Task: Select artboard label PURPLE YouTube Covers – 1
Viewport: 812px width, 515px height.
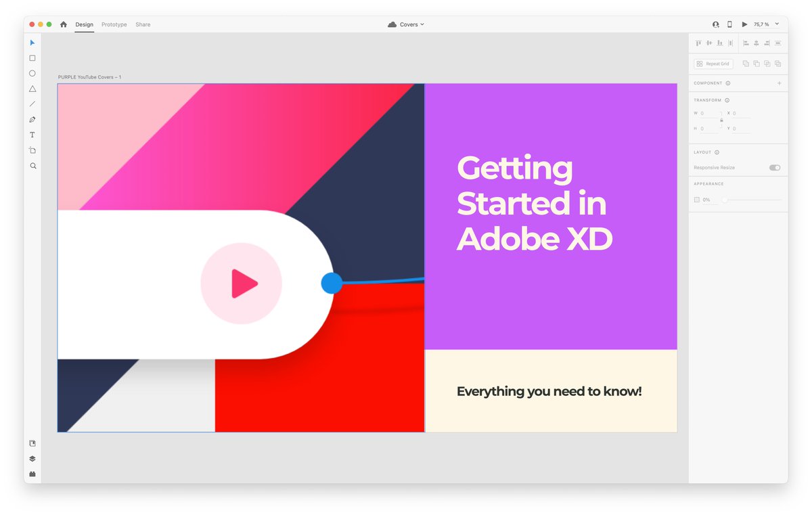Action: pos(89,77)
